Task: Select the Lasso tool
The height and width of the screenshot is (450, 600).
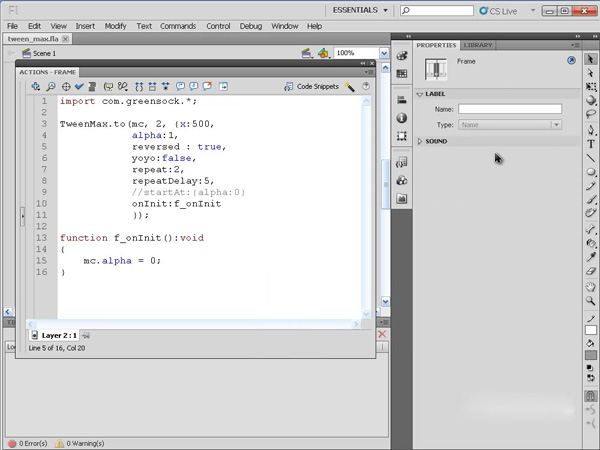Action: pyautogui.click(x=591, y=115)
